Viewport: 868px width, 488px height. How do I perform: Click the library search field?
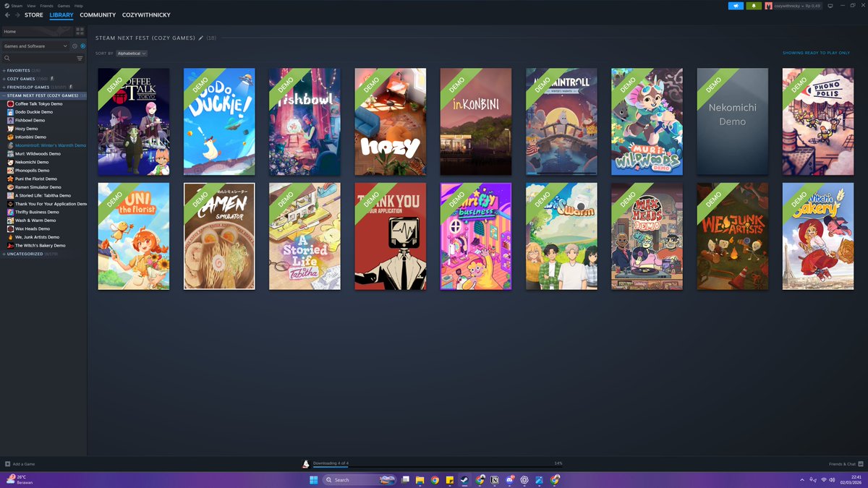pos(38,58)
